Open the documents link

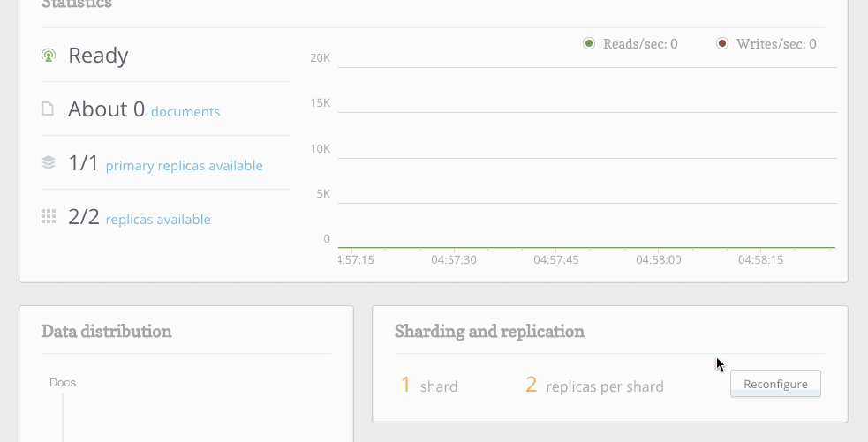(x=185, y=112)
